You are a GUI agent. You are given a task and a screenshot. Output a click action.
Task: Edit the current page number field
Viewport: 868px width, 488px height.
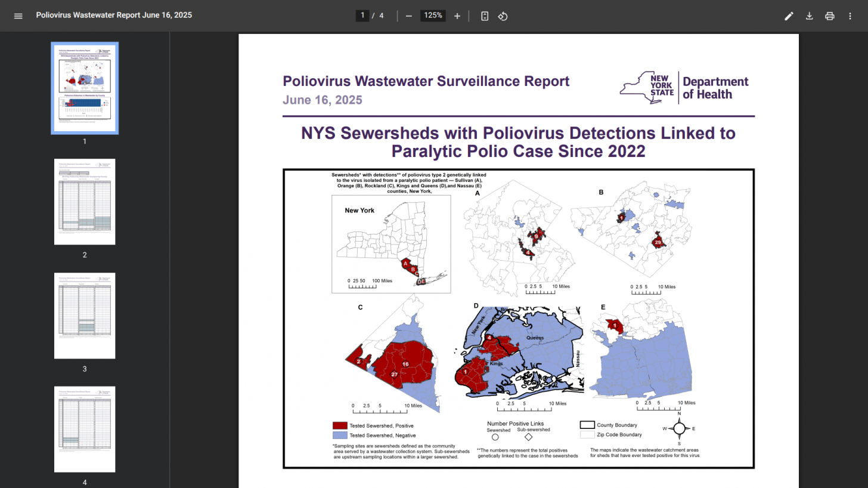point(362,16)
